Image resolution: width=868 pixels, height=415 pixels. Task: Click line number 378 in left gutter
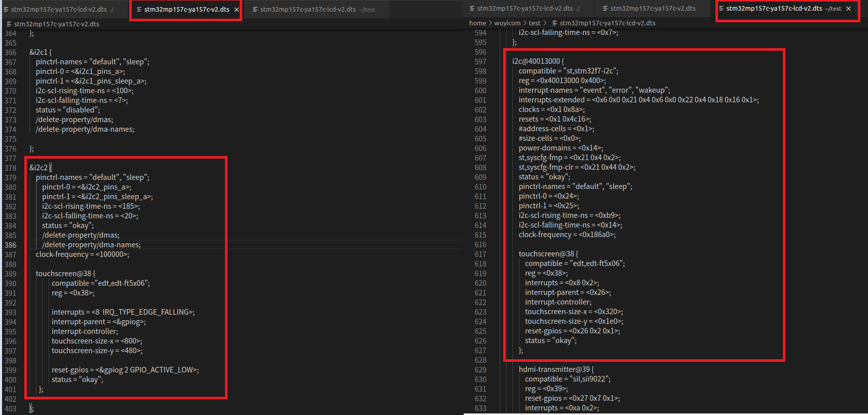[10, 168]
